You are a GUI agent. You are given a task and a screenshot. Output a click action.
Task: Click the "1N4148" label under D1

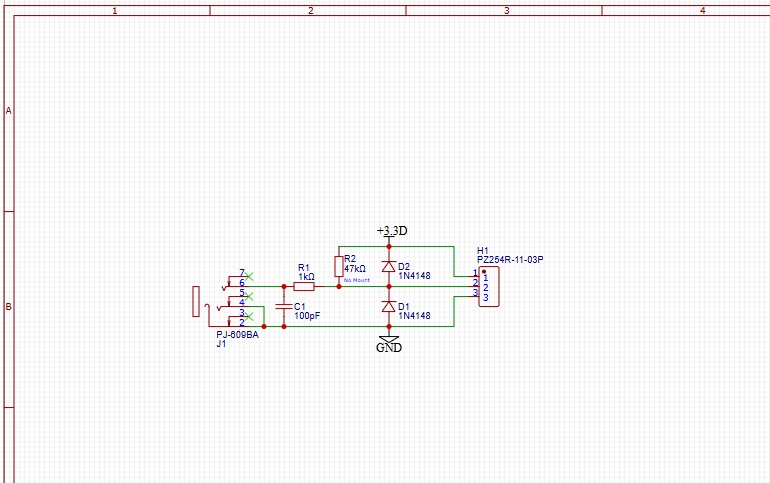click(x=414, y=316)
